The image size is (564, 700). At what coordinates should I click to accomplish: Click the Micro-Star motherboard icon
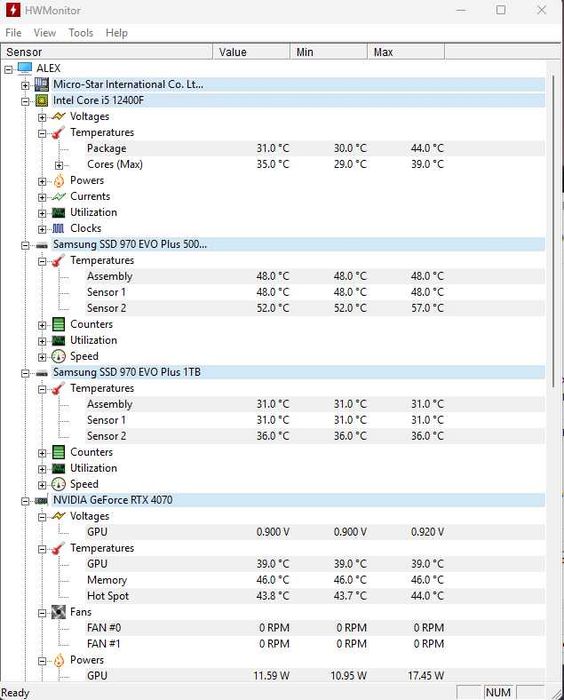(42, 84)
